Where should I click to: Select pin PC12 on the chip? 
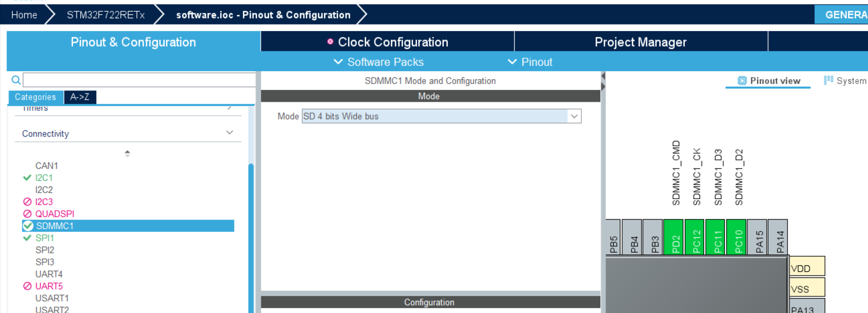[x=695, y=236]
